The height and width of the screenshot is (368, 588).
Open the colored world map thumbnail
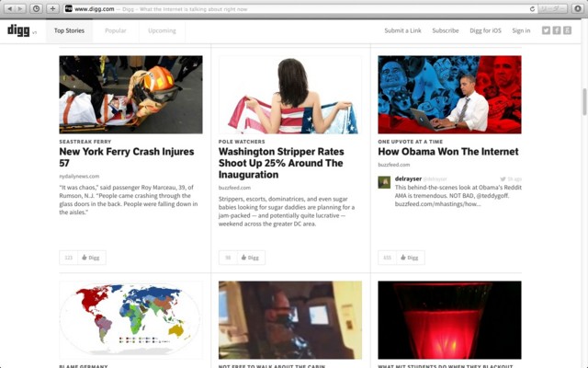pos(130,320)
